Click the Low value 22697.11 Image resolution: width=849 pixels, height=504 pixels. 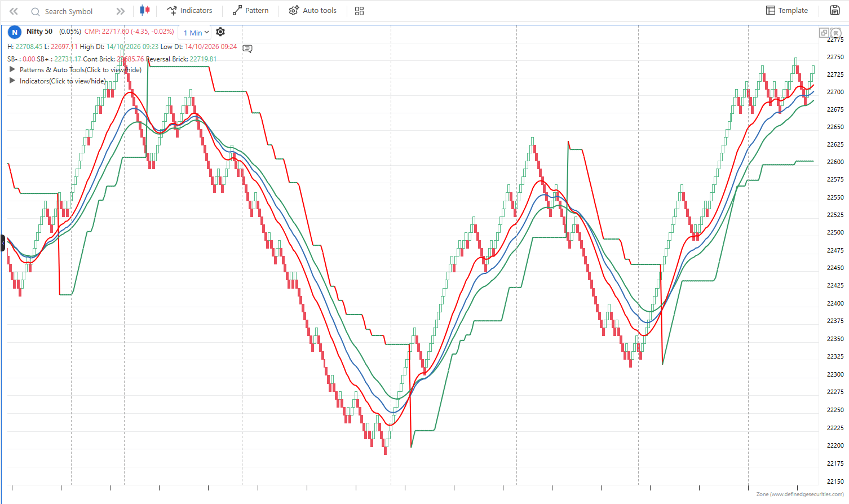(64, 47)
